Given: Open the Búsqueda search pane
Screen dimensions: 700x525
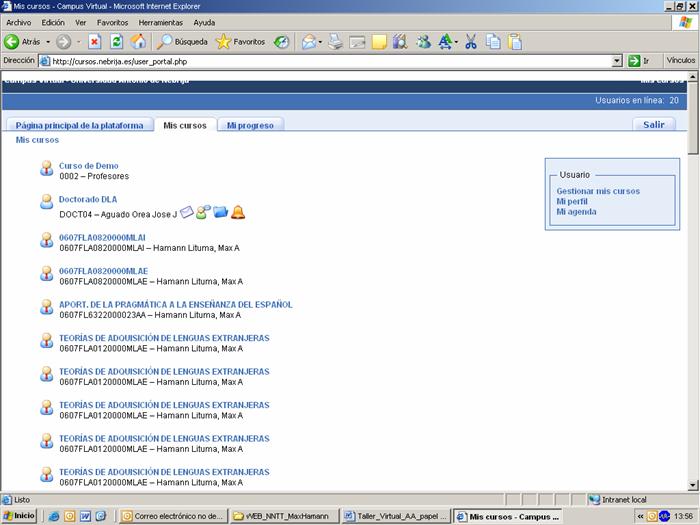Looking at the screenshot, I should tap(182, 42).
